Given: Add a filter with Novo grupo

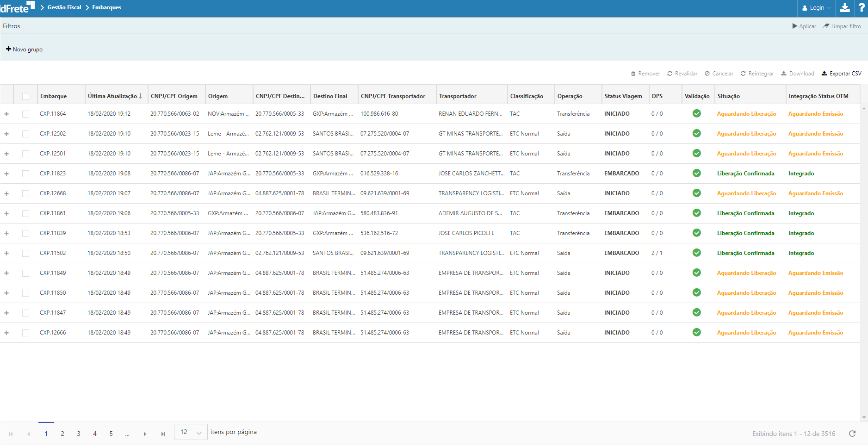Looking at the screenshot, I should pos(24,50).
